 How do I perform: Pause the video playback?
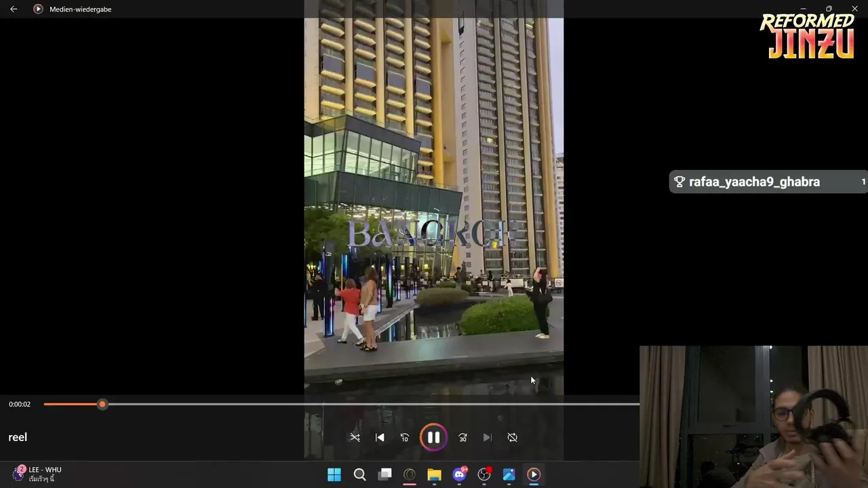click(x=433, y=437)
